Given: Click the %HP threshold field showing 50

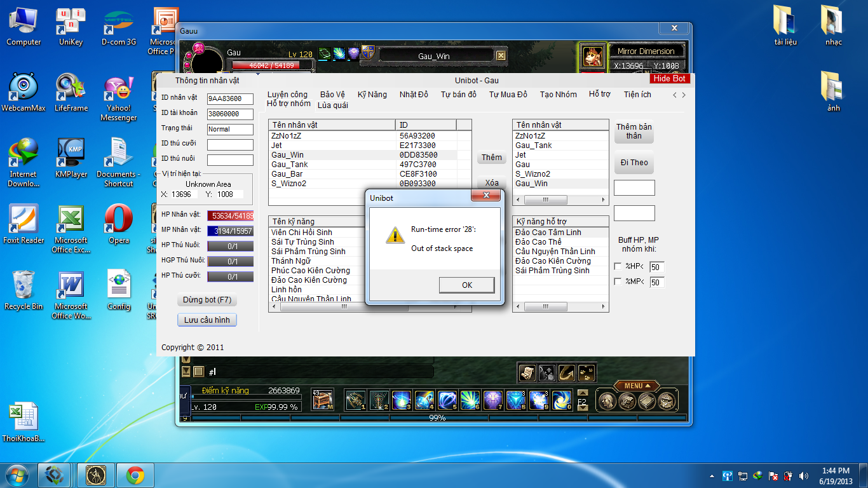Looking at the screenshot, I should 656,267.
